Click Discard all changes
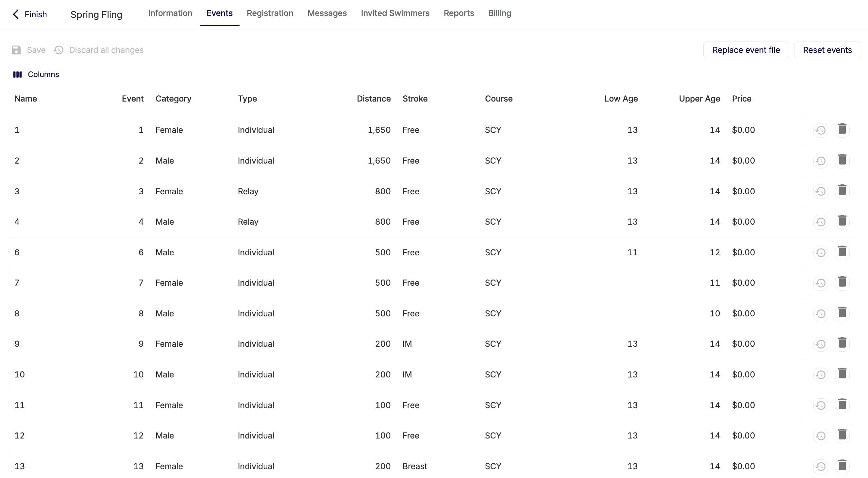Screen dimensions: 868x478 [98, 50]
